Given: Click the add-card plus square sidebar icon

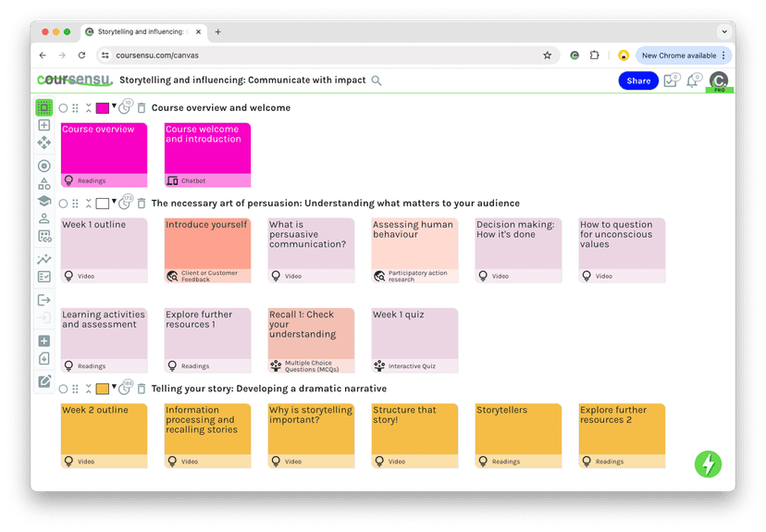Looking at the screenshot, I should tap(44, 125).
